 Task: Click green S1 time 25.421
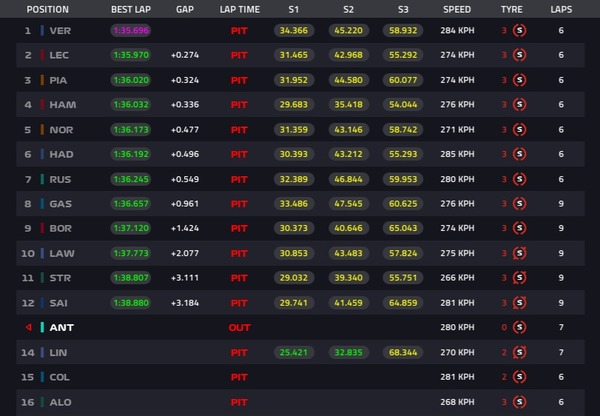click(293, 352)
